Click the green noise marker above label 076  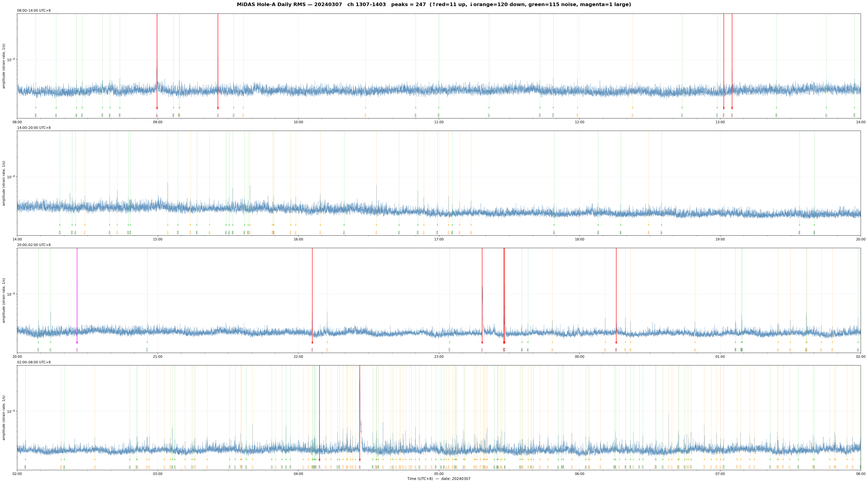coord(449,342)
